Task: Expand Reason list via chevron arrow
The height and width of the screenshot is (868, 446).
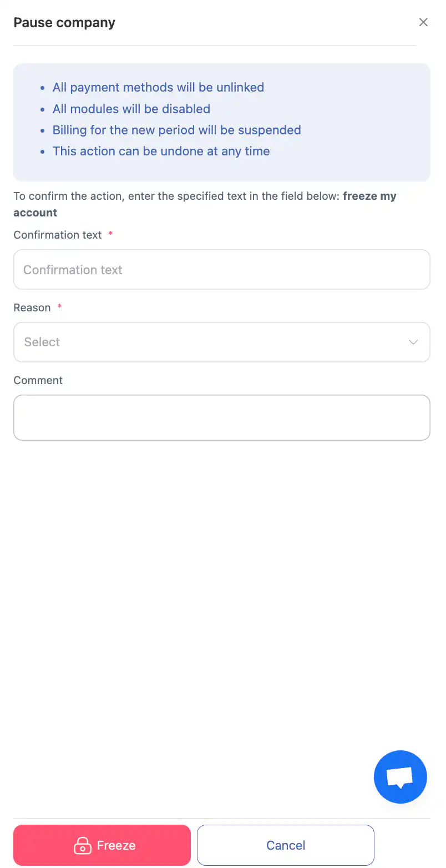Action: (413, 342)
